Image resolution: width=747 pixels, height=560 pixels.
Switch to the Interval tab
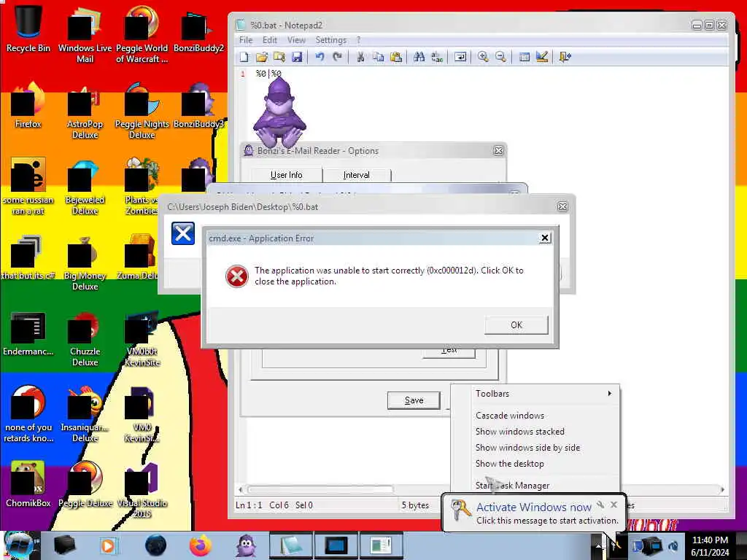click(x=356, y=175)
